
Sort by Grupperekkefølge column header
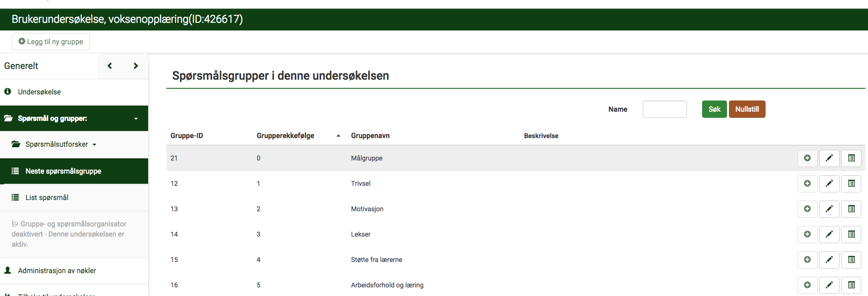tap(286, 136)
